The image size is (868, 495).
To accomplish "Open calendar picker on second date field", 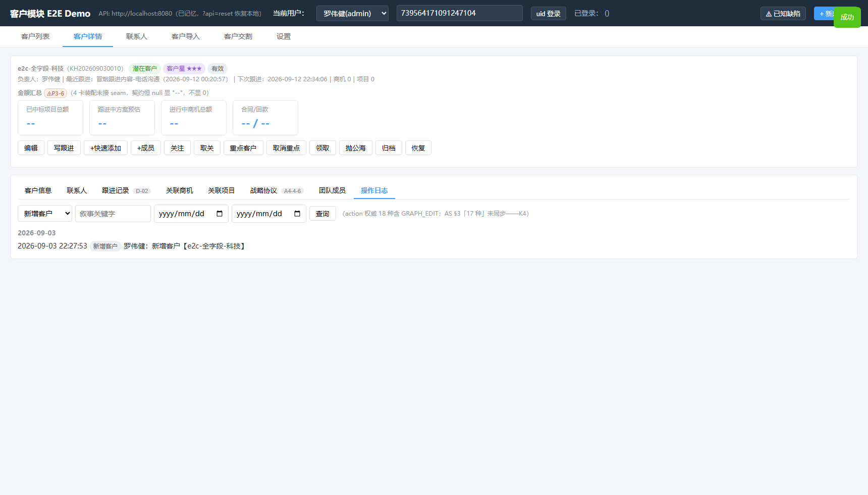I will [297, 214].
